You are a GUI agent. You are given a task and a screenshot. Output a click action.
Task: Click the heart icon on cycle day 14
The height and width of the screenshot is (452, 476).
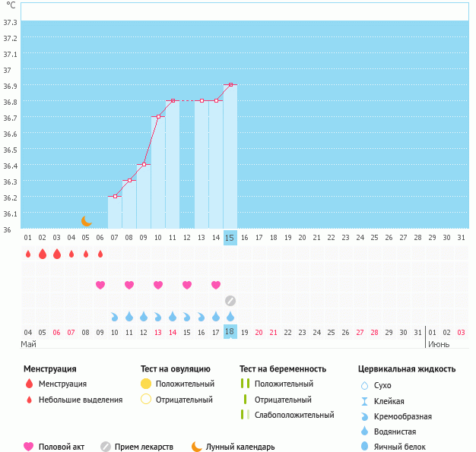point(216,285)
